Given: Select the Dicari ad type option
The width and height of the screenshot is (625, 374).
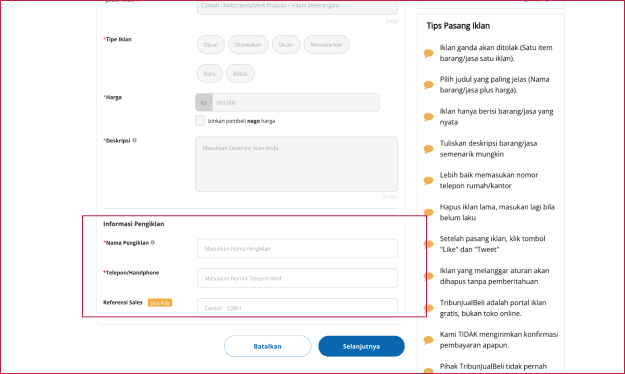Looking at the screenshot, I should pyautogui.click(x=286, y=45).
